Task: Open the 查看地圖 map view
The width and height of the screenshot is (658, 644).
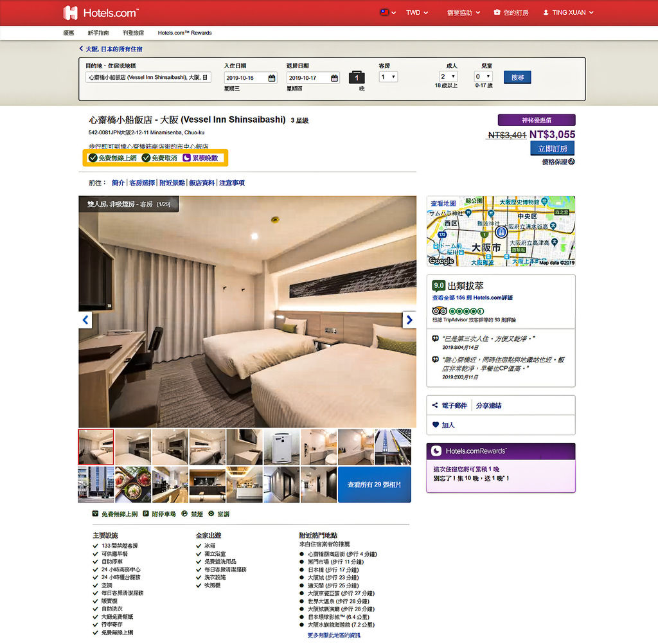Action: [443, 203]
